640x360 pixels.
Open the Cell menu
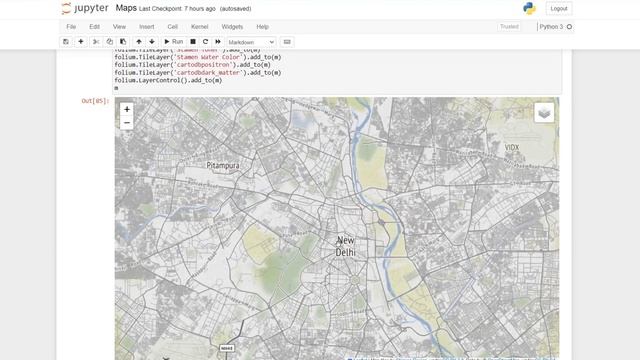click(x=172, y=27)
